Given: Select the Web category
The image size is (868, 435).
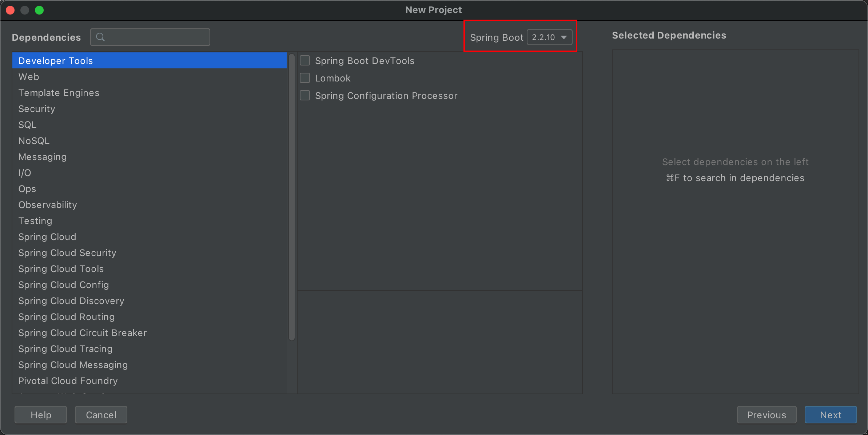Looking at the screenshot, I should click(29, 77).
